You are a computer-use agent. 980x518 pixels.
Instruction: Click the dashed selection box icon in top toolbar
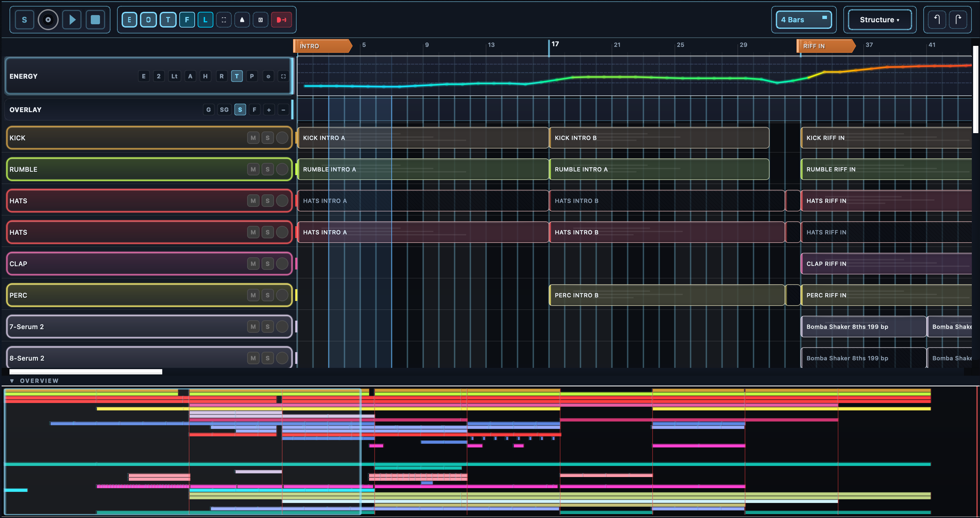tap(224, 20)
